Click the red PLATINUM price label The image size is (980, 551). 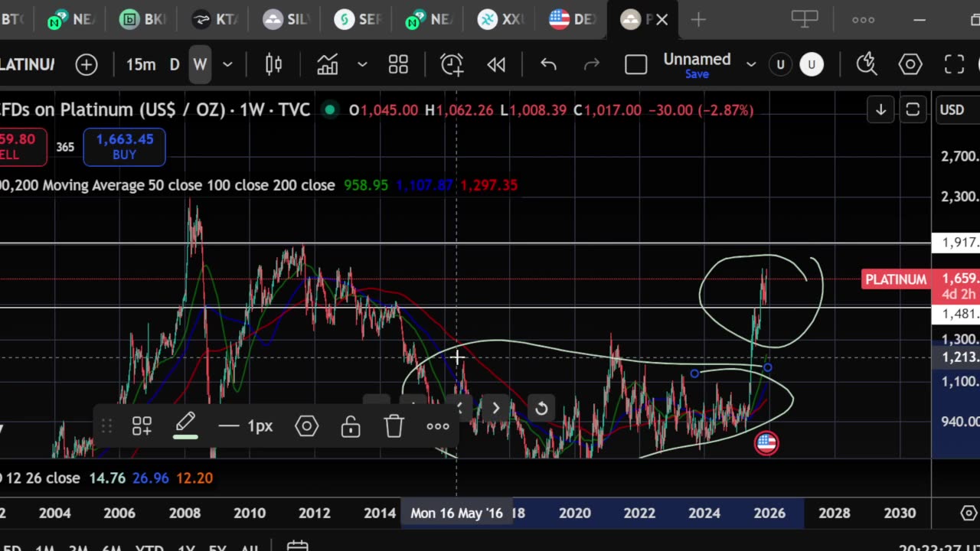pos(896,279)
